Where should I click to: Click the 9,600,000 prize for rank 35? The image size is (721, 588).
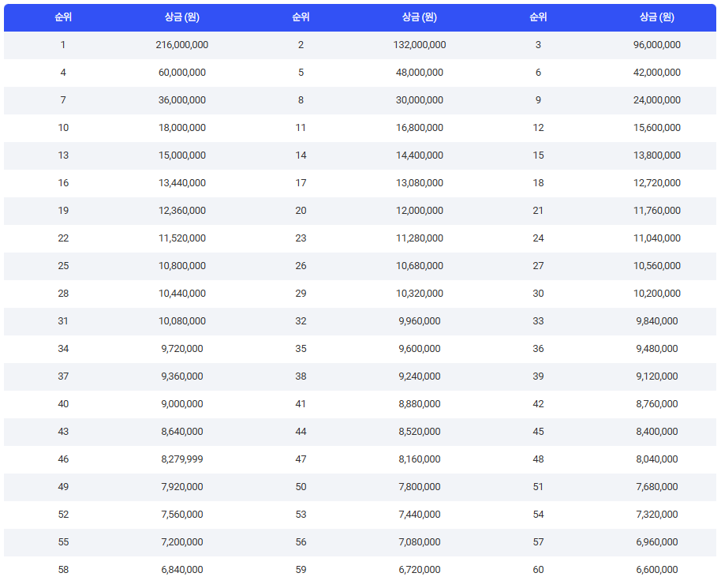420,349
